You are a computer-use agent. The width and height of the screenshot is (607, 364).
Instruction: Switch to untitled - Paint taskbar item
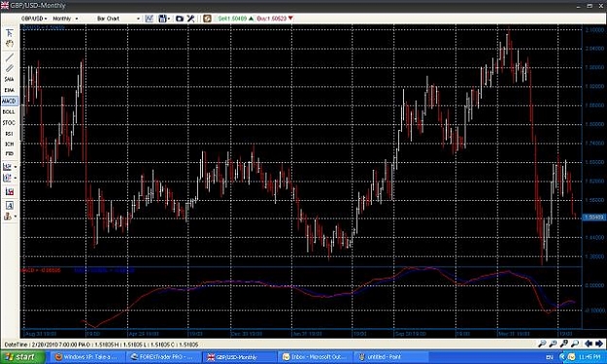click(x=391, y=357)
